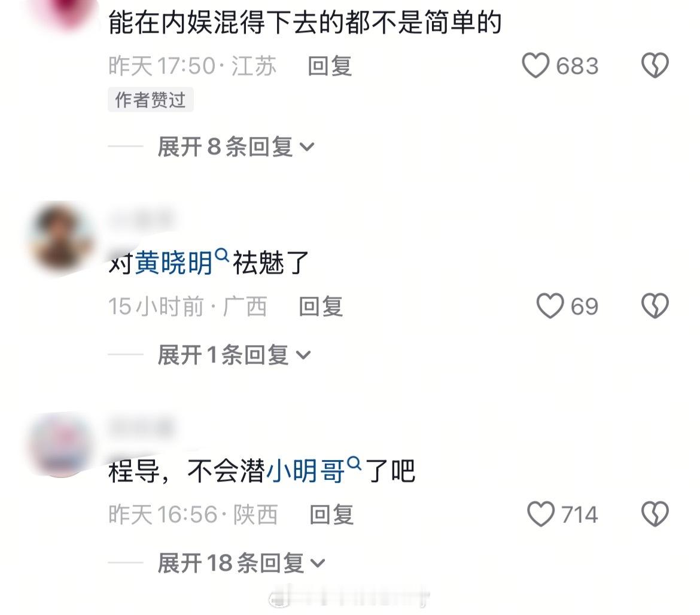Like the comment with 683 likes

[x=535, y=66]
